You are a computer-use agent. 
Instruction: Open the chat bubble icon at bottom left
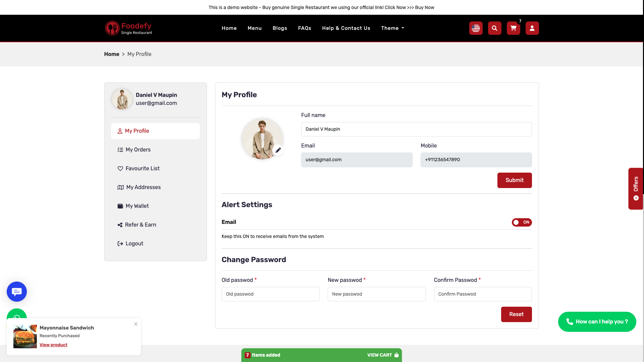(x=16, y=292)
